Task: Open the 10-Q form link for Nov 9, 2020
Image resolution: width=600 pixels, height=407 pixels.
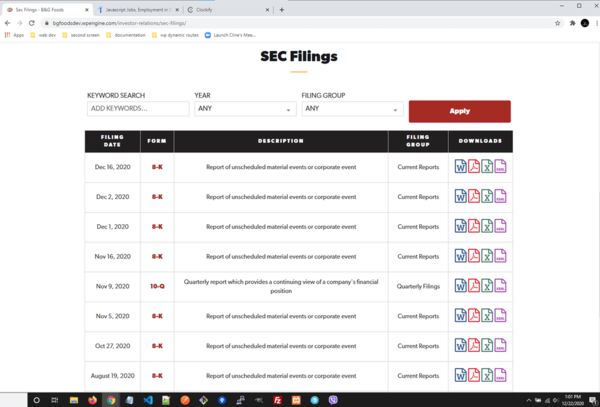Action: point(157,286)
